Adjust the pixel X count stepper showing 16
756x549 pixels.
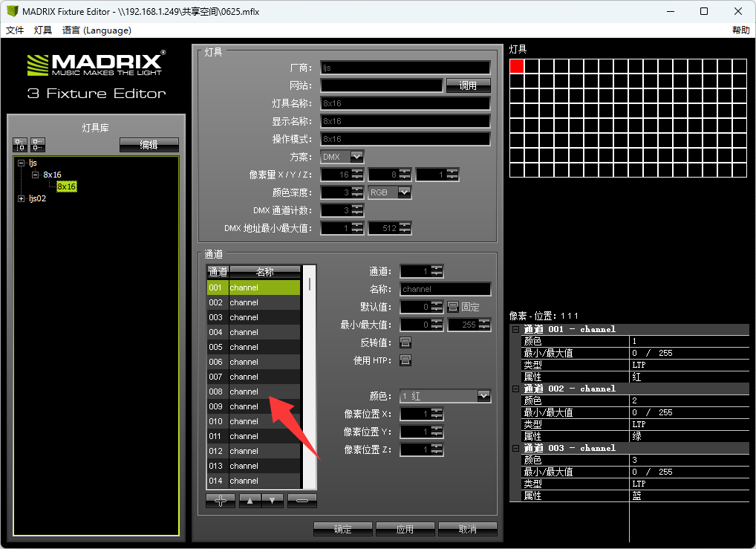coord(357,174)
